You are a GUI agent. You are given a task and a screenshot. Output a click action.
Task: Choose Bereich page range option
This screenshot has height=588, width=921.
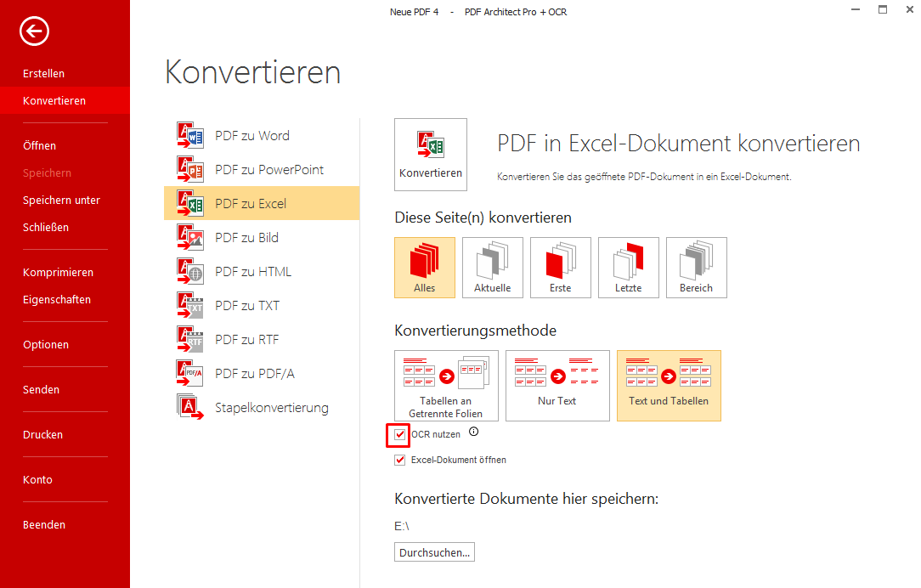coord(697,268)
